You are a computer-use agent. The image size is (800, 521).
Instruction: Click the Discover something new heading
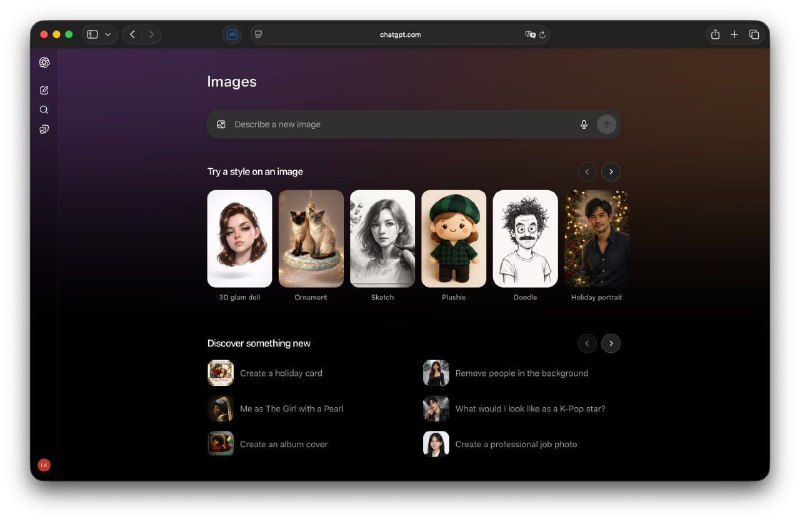259,343
